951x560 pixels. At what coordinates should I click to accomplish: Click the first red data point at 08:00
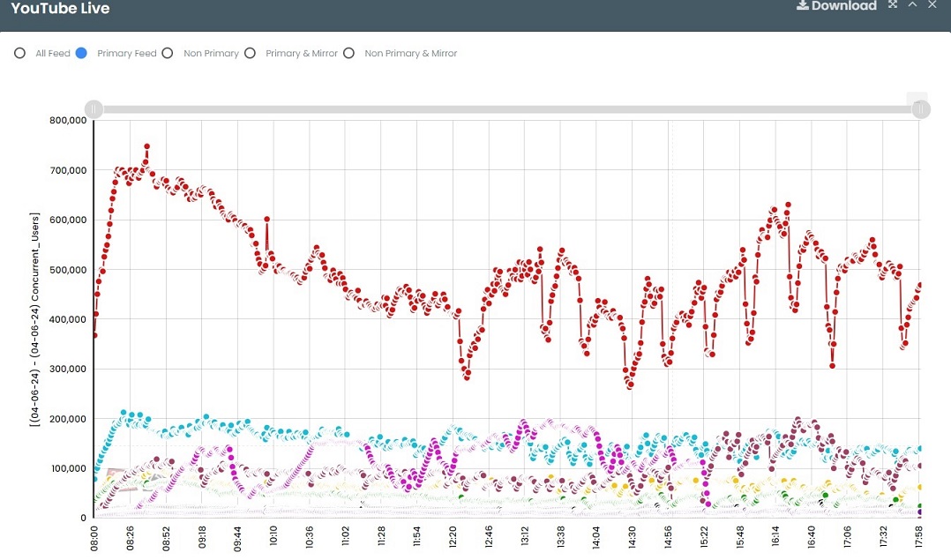pos(94,335)
